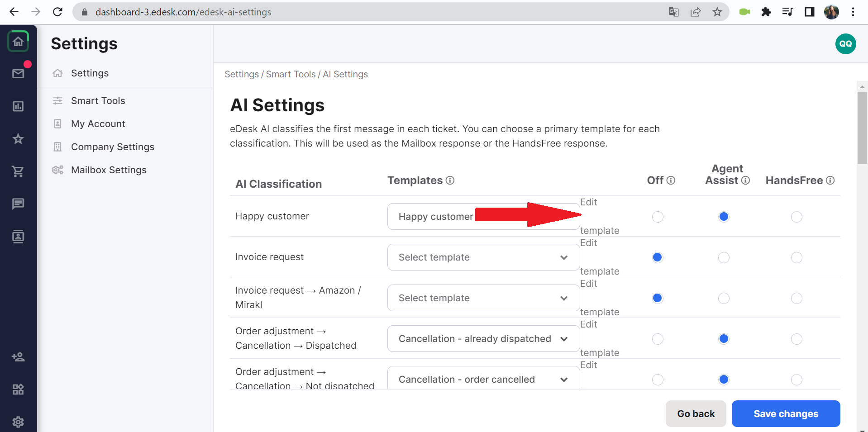This screenshot has height=432, width=868.
Task: Click the Templates info icon
Action: click(x=450, y=180)
